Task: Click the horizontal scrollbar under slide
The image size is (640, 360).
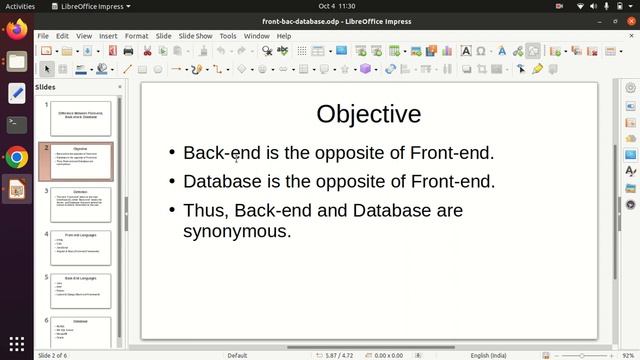Action: click(x=371, y=347)
